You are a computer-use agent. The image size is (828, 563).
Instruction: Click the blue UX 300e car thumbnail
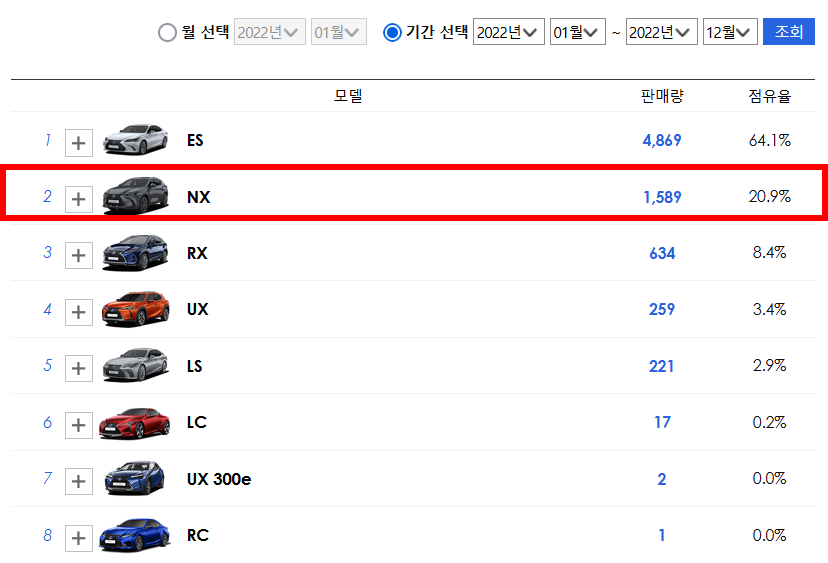pos(135,478)
